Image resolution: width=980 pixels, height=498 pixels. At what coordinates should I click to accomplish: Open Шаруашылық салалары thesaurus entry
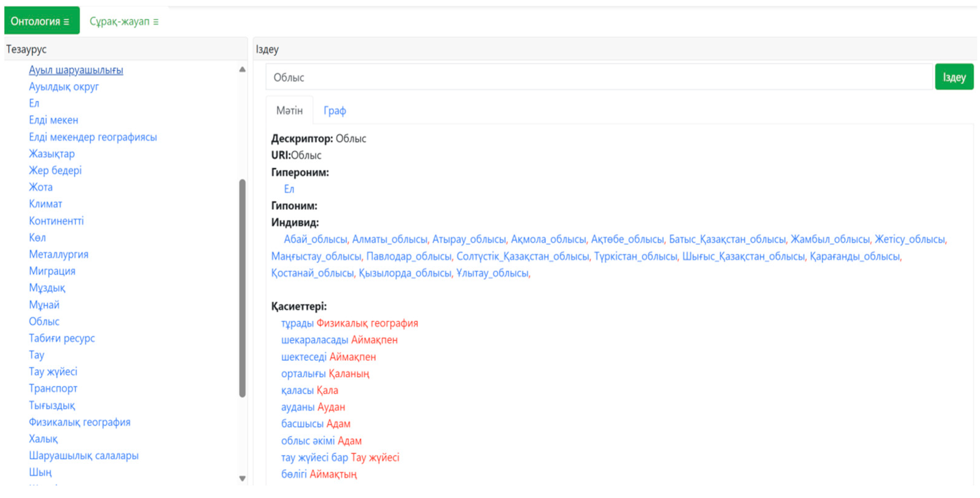tap(83, 455)
